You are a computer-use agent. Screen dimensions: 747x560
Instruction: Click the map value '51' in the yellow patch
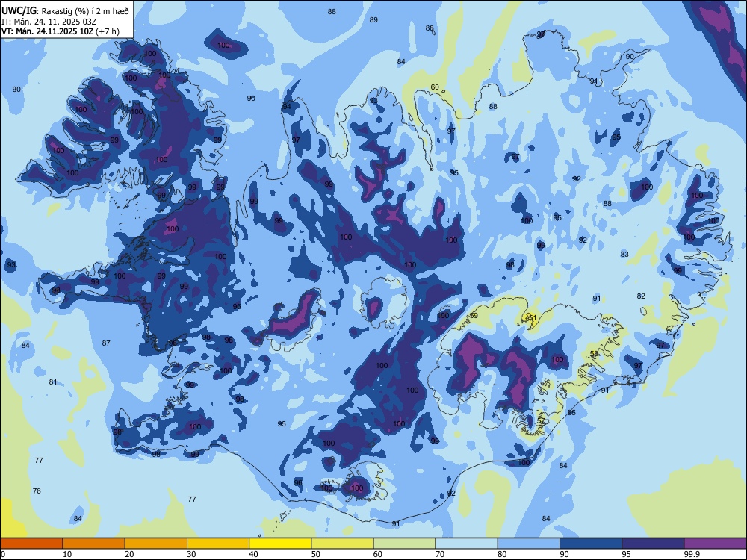click(x=532, y=317)
